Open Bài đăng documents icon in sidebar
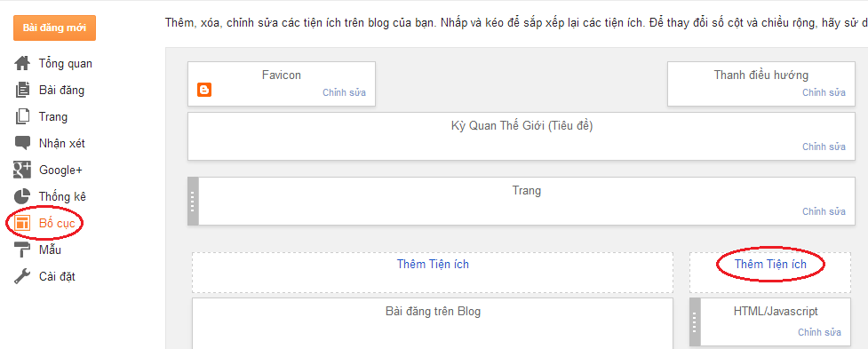868x349 pixels. click(x=22, y=90)
